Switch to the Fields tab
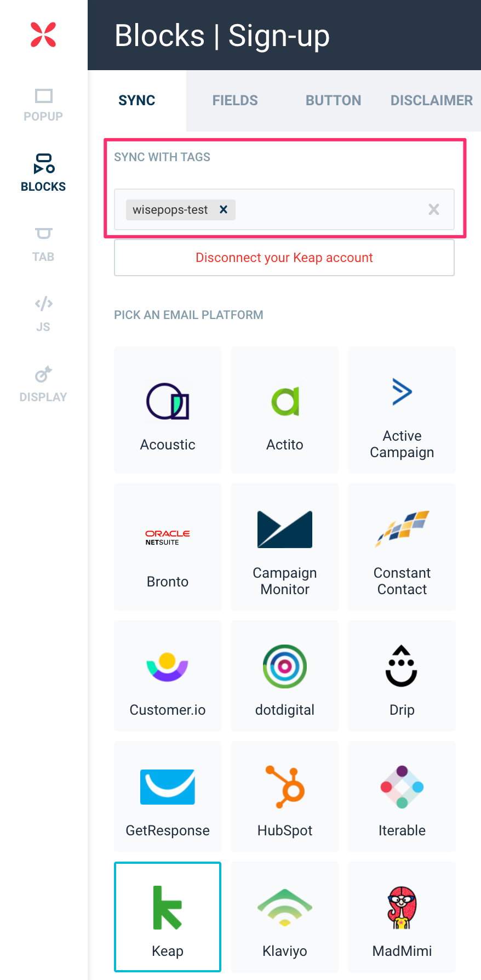The image size is (481, 980). [x=235, y=100]
